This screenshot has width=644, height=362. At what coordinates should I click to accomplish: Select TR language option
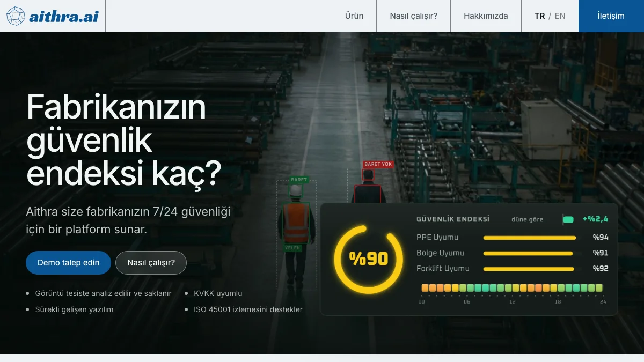(x=539, y=16)
